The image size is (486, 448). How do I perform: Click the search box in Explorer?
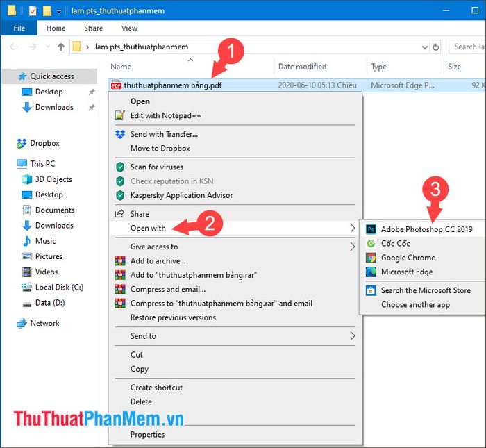coord(467,47)
